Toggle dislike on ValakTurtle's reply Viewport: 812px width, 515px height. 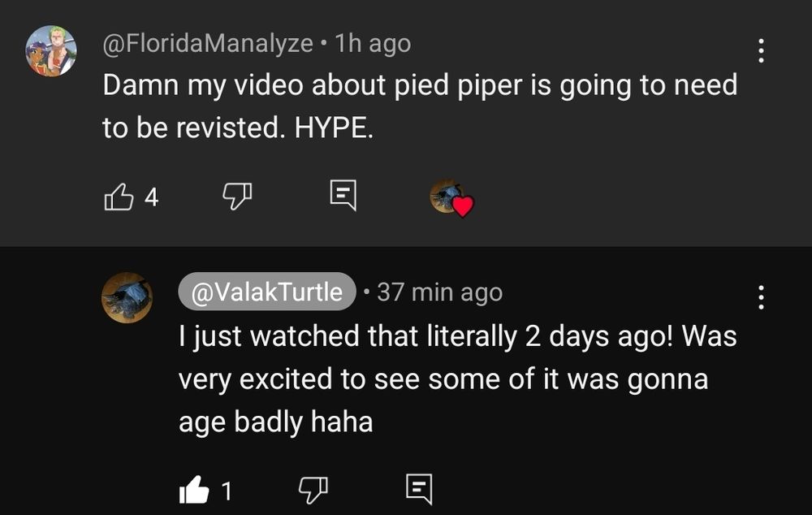[x=313, y=489]
